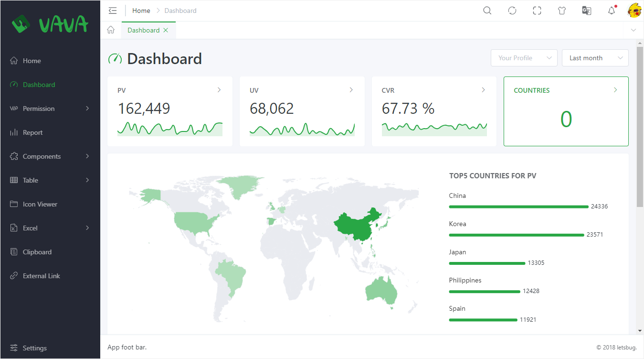Click the Permission VIP icon
This screenshot has width=644, height=359.
click(x=14, y=109)
